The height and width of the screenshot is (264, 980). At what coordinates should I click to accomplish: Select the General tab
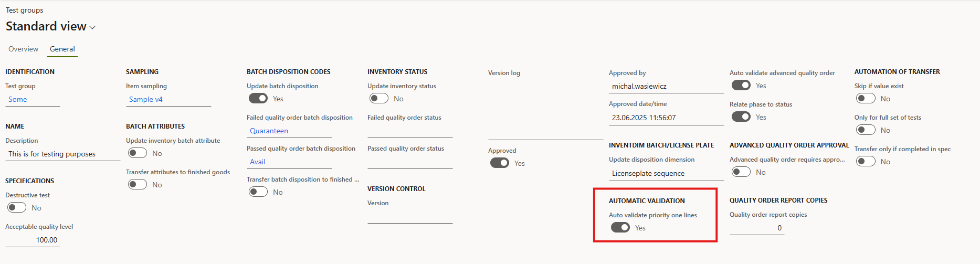tap(62, 49)
